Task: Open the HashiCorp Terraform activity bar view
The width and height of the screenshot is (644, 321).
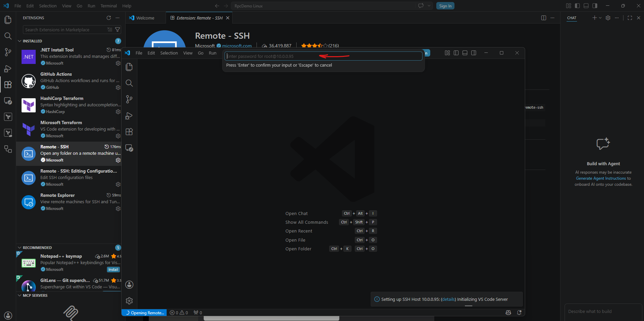Action: click(x=8, y=117)
